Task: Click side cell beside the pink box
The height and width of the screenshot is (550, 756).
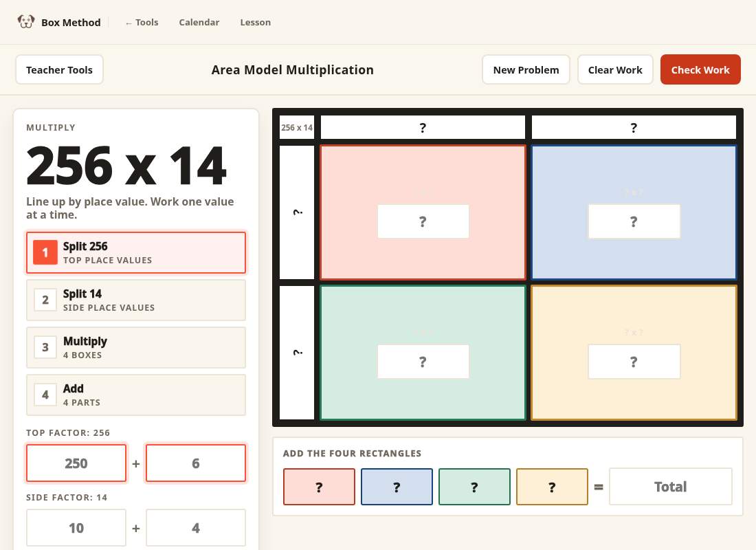Action: [x=297, y=212]
